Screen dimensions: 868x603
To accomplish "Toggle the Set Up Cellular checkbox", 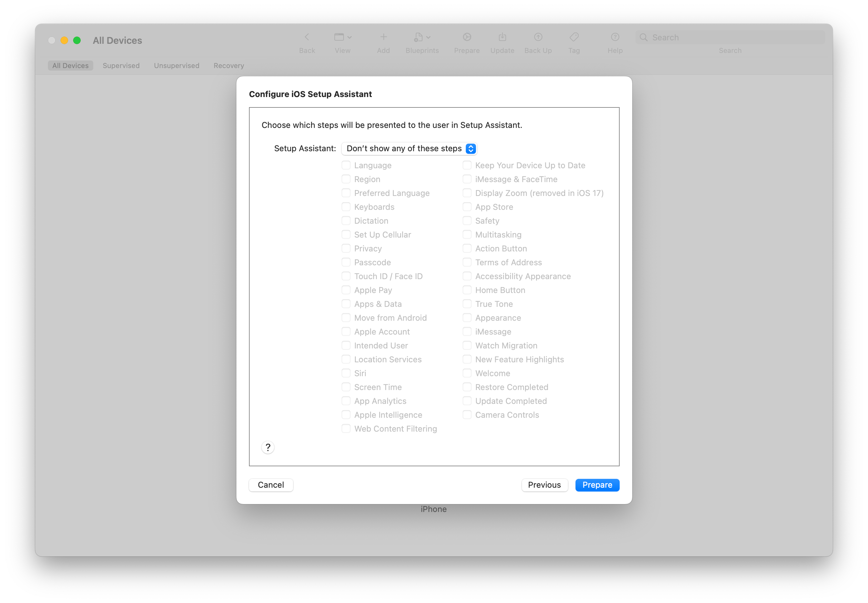I will (x=346, y=235).
